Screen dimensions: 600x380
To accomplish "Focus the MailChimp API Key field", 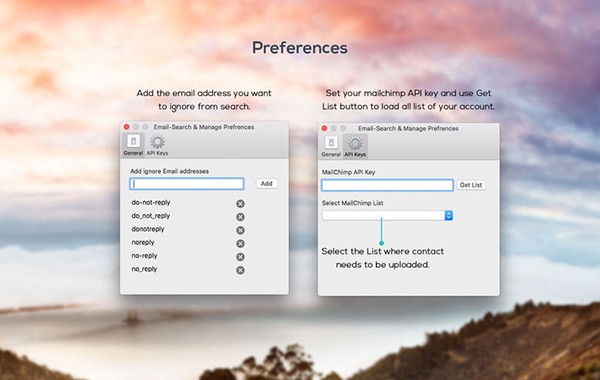I will point(387,185).
